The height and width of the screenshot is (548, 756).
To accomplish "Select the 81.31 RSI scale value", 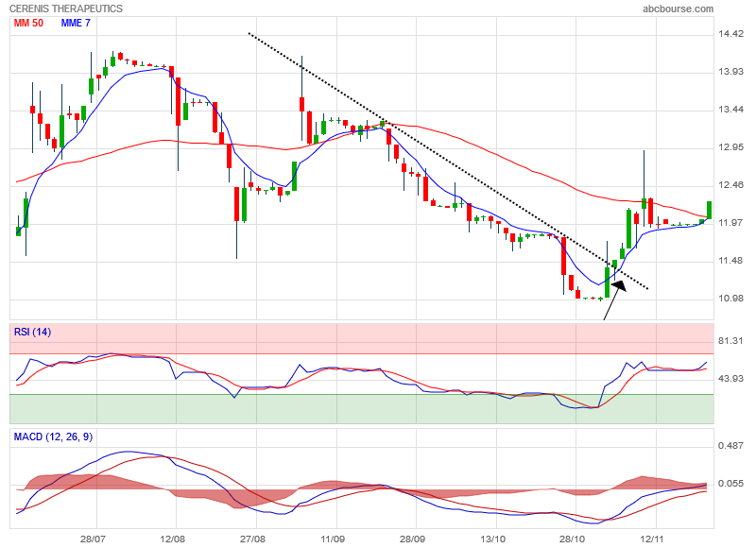I will (x=730, y=341).
